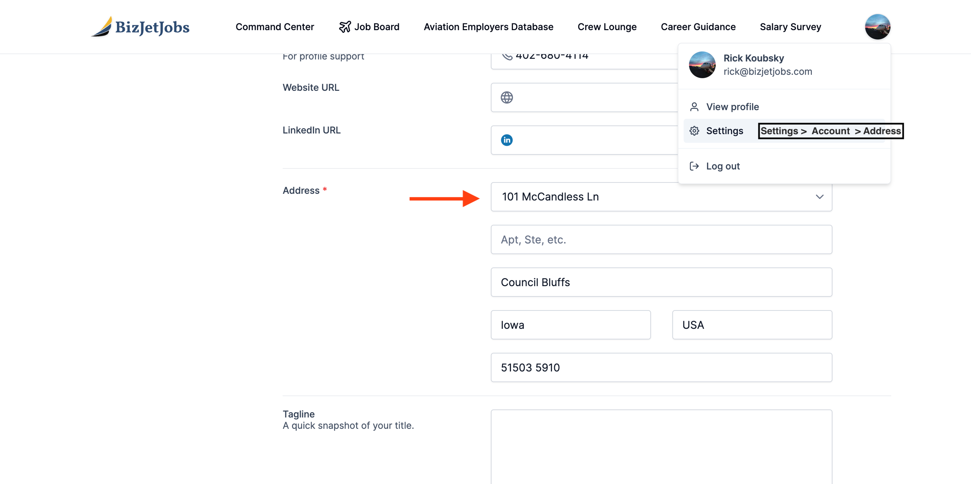Click the Log out arrow icon
Viewport: 980px width, 484px height.
tap(694, 166)
